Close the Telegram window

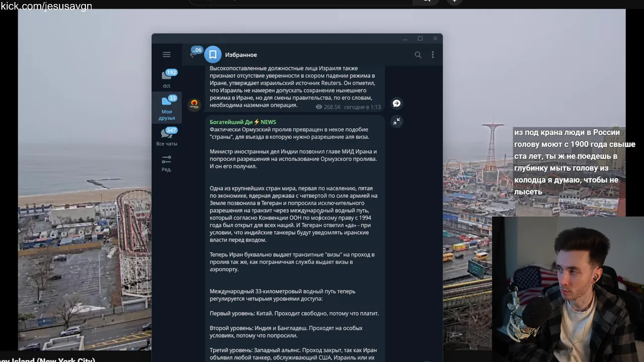click(x=435, y=39)
